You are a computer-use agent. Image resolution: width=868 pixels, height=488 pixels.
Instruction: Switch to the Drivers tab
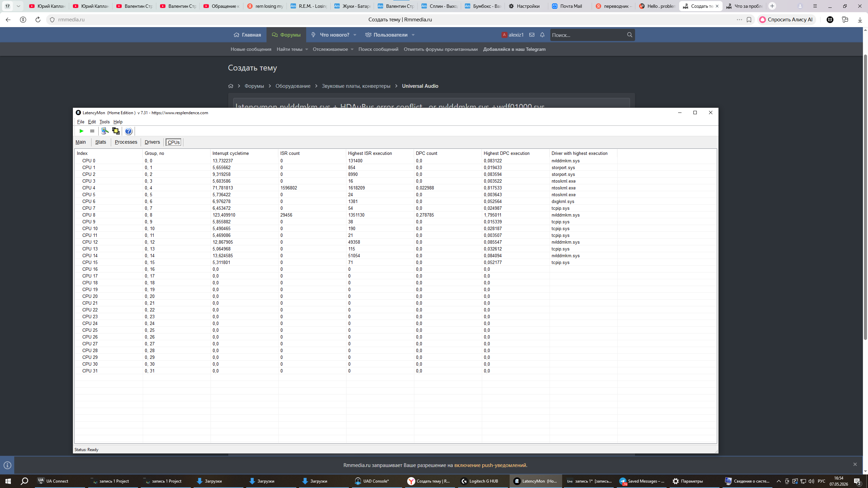click(x=152, y=142)
